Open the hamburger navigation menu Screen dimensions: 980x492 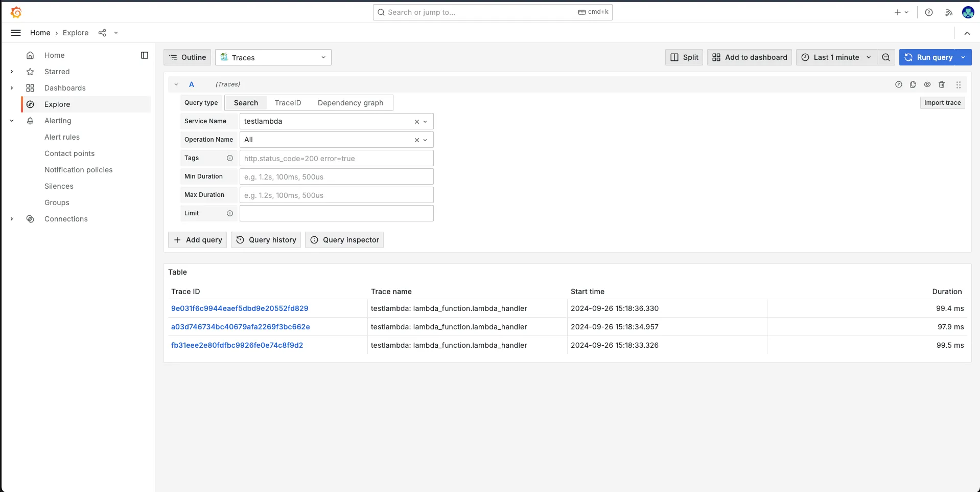[x=16, y=33]
